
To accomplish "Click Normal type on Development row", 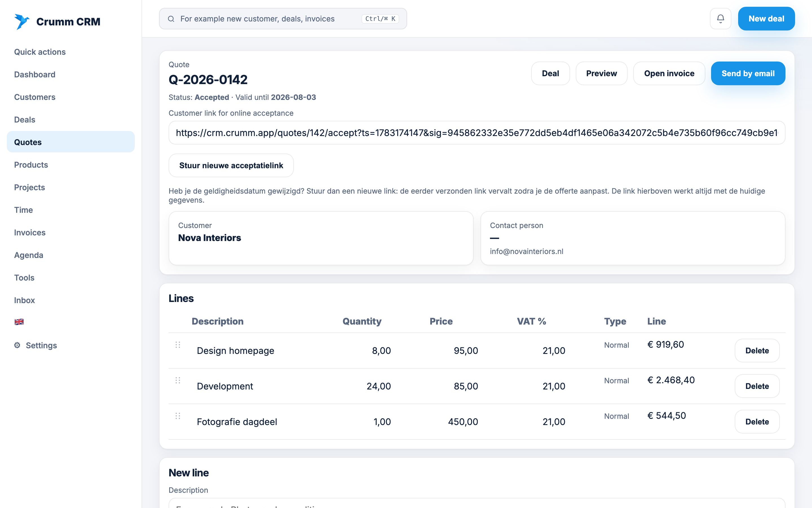I will [x=616, y=381].
